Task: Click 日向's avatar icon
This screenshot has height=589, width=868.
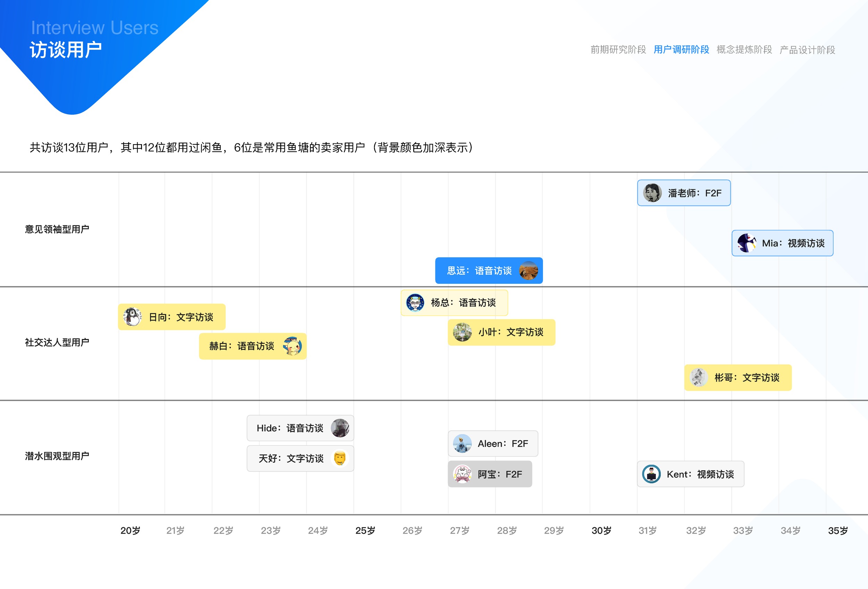Action: point(133,317)
